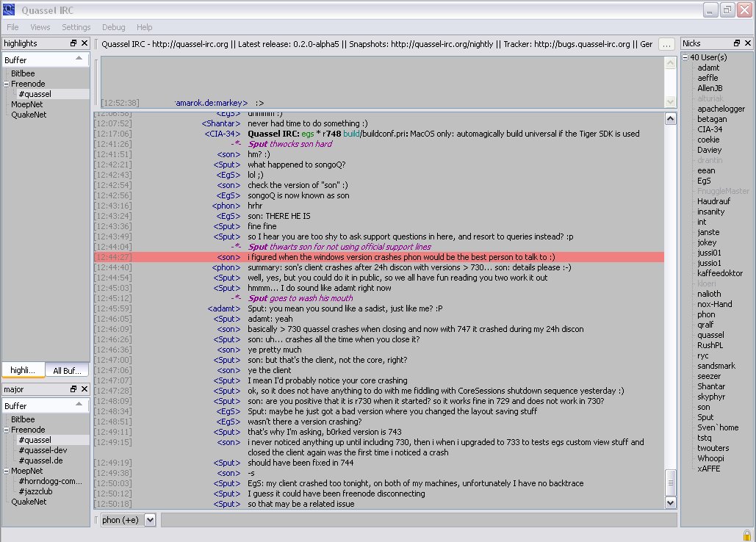This screenshot has height=542, width=756.
Task: Select #quassel in major buffer list
Action: click(35, 440)
